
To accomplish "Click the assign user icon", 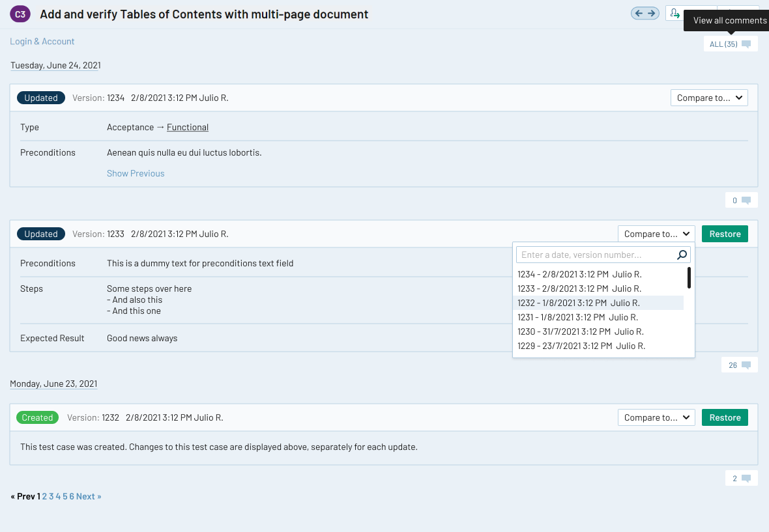I will coord(675,14).
